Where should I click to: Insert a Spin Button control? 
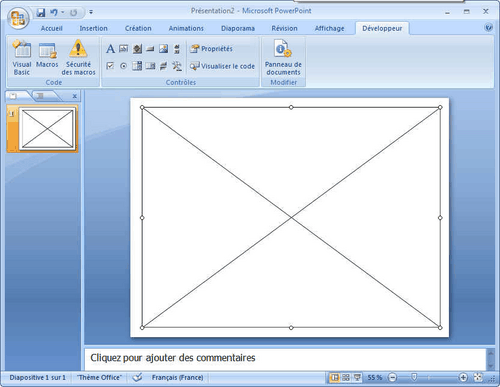click(137, 49)
